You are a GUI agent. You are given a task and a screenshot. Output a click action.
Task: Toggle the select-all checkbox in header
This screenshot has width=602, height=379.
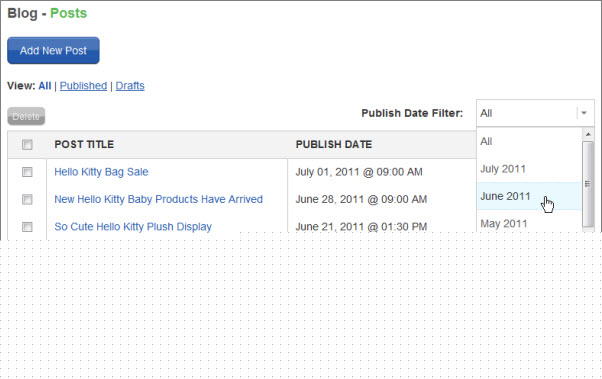(x=27, y=144)
